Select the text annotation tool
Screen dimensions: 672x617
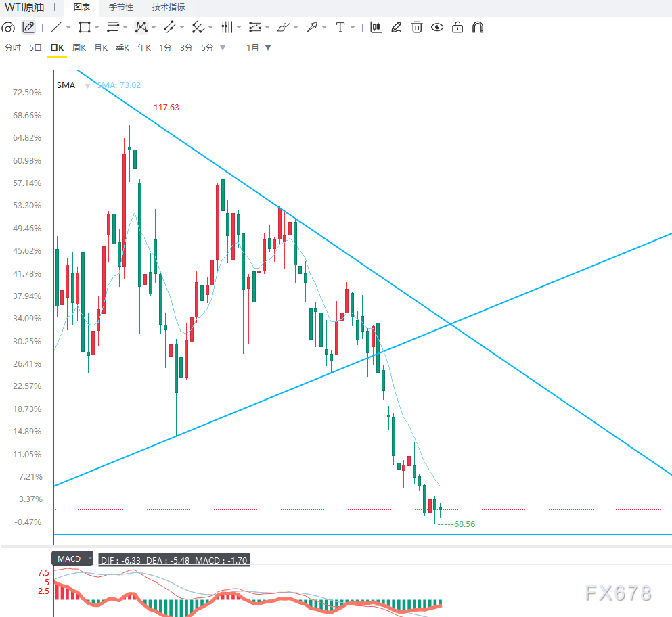tap(340, 28)
